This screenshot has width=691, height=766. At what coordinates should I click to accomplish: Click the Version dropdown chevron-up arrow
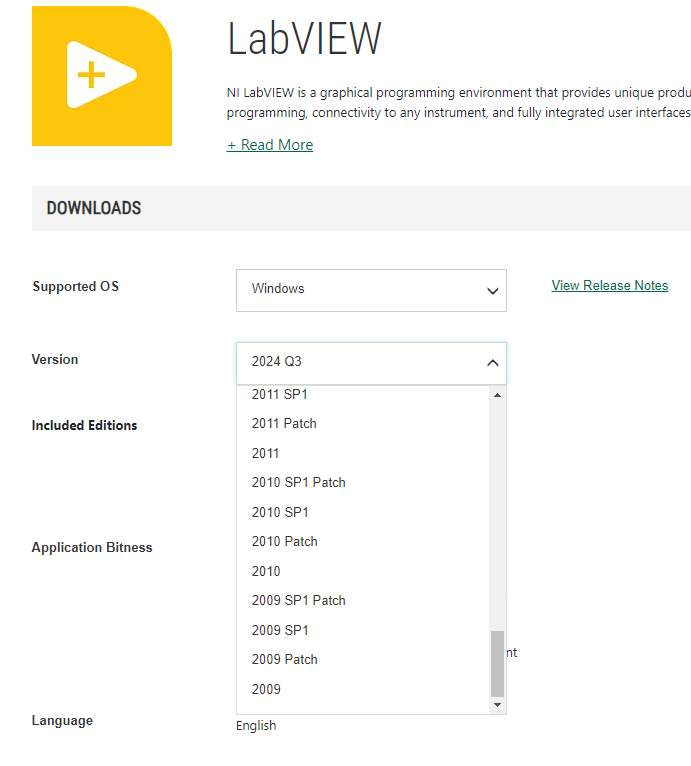point(493,363)
